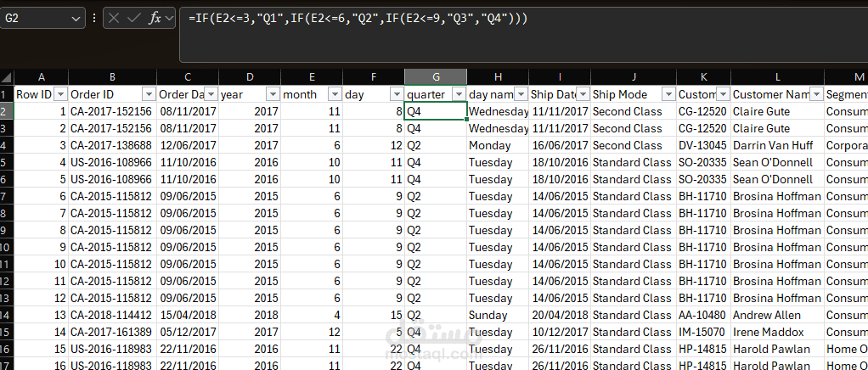Click cell G2 containing Q4
The image size is (868, 370).
tap(436, 111)
